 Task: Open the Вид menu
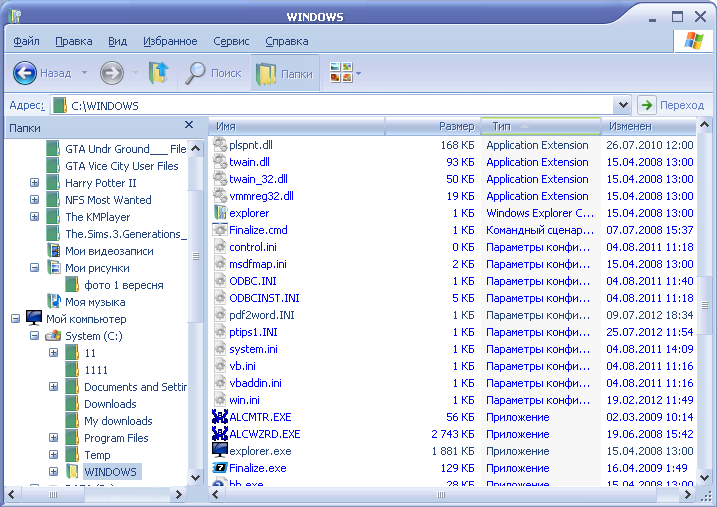click(x=118, y=41)
